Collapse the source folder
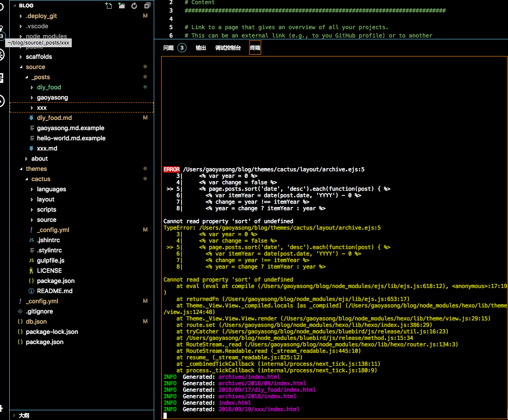This screenshot has height=420, width=508. 21,67
